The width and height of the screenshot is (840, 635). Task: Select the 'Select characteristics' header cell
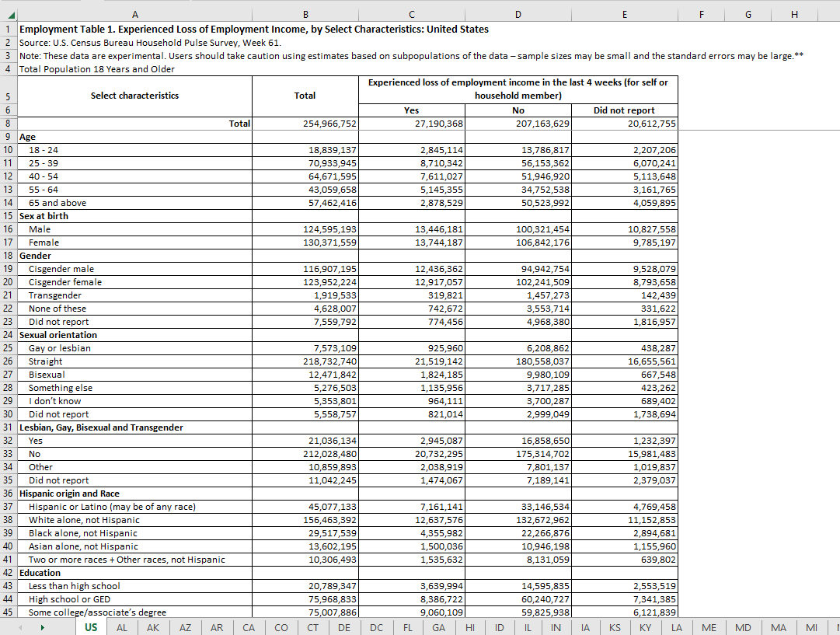134,96
